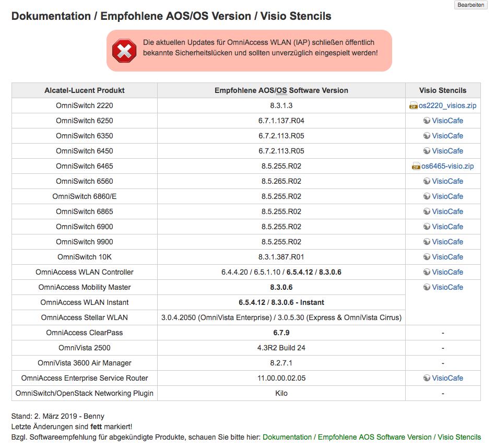The image size is (495, 448).
Task: Click the 'Alcatel-Lucent Produkt' column header
Action: click(x=84, y=90)
